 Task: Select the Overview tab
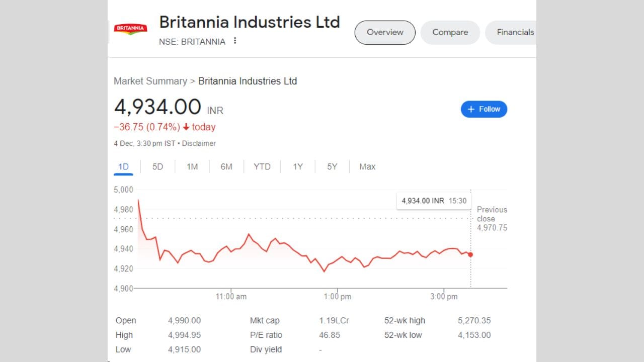384,32
